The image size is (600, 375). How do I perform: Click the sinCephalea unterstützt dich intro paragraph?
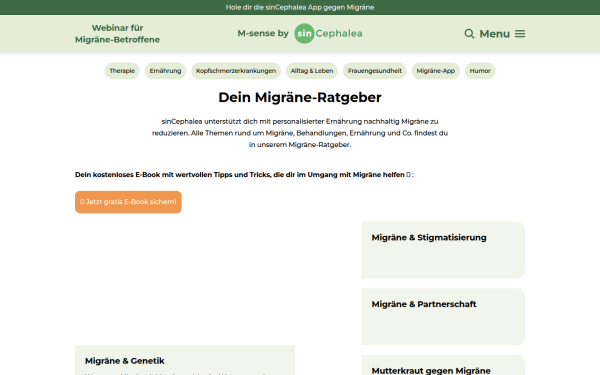(300, 133)
